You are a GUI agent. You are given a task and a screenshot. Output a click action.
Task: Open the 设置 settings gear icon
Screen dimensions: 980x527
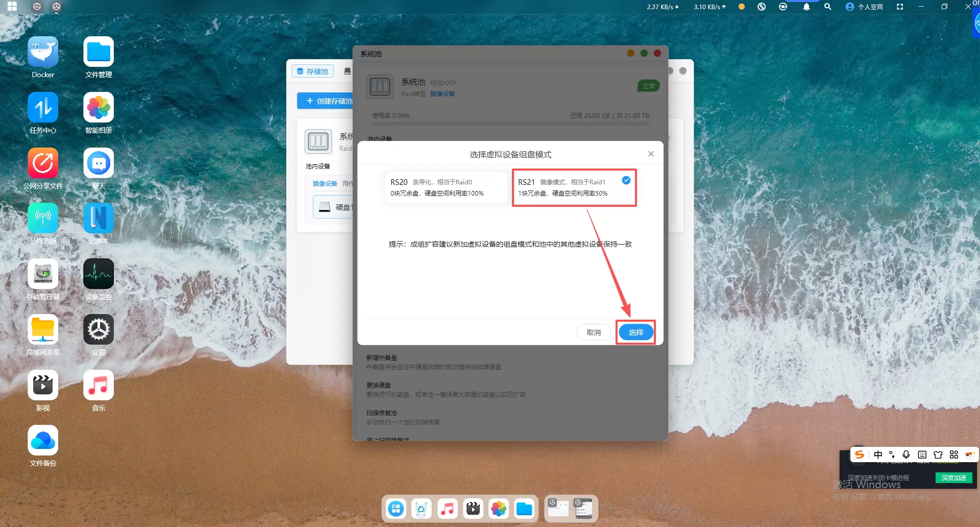[99, 330]
